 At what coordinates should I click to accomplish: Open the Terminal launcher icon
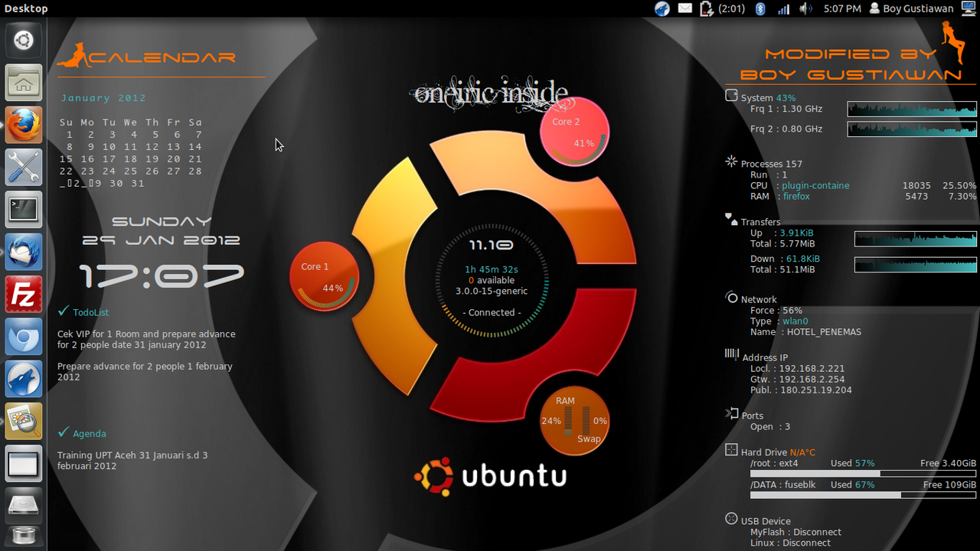pyautogui.click(x=24, y=209)
